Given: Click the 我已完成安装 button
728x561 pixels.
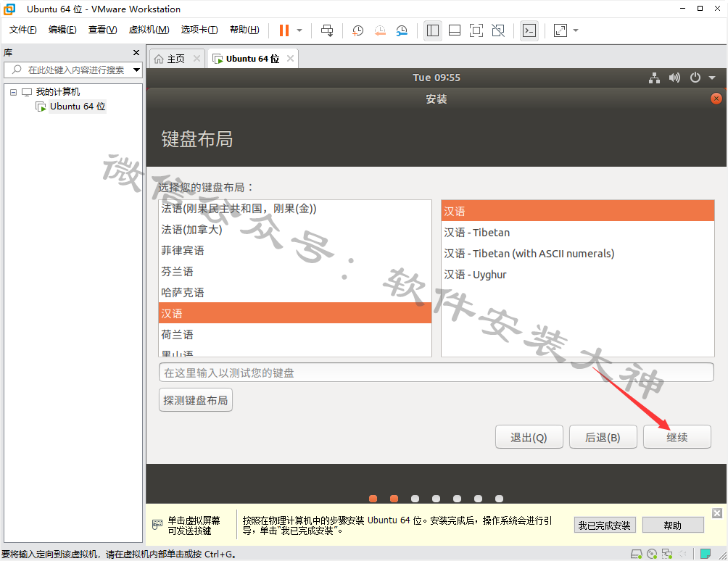Looking at the screenshot, I should pos(605,525).
